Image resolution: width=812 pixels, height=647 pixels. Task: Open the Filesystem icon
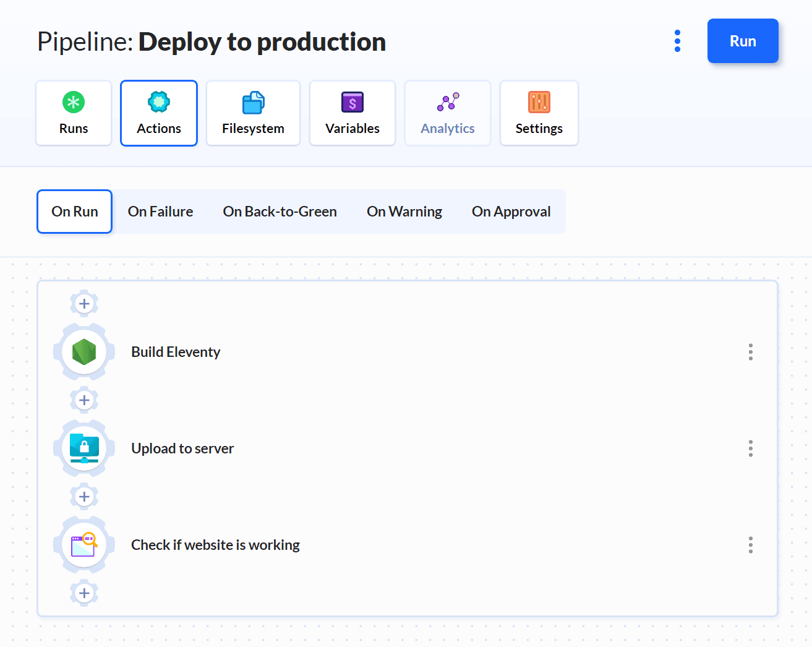(253, 102)
